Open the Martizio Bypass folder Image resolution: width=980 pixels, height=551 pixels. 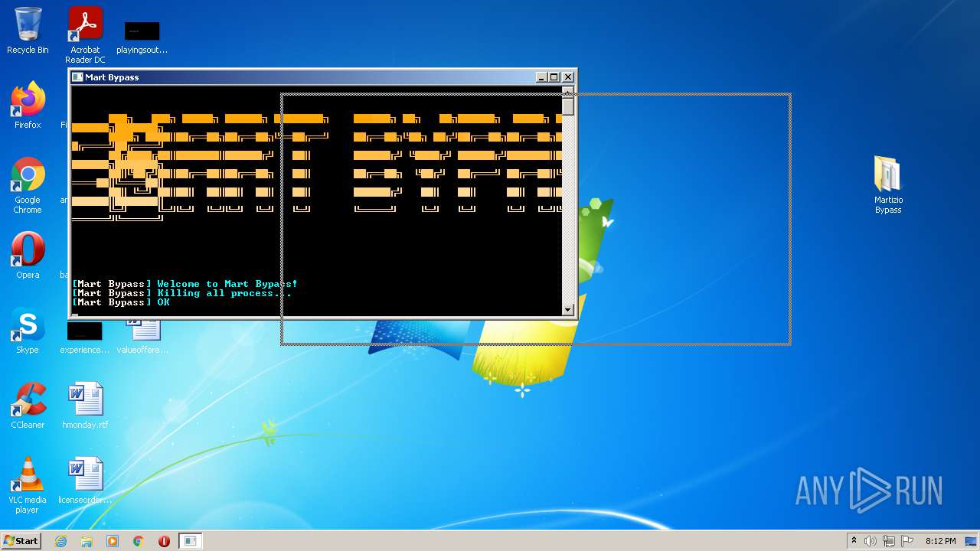tap(888, 185)
